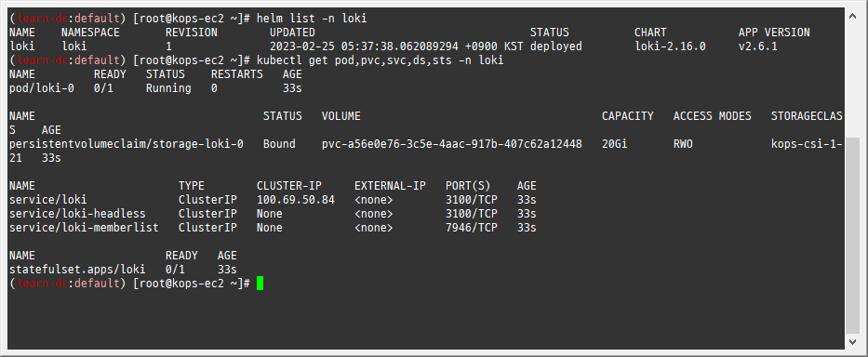The image size is (868, 357).
Task: Click cluster IP '100.69.50.84'
Action: click(296, 200)
